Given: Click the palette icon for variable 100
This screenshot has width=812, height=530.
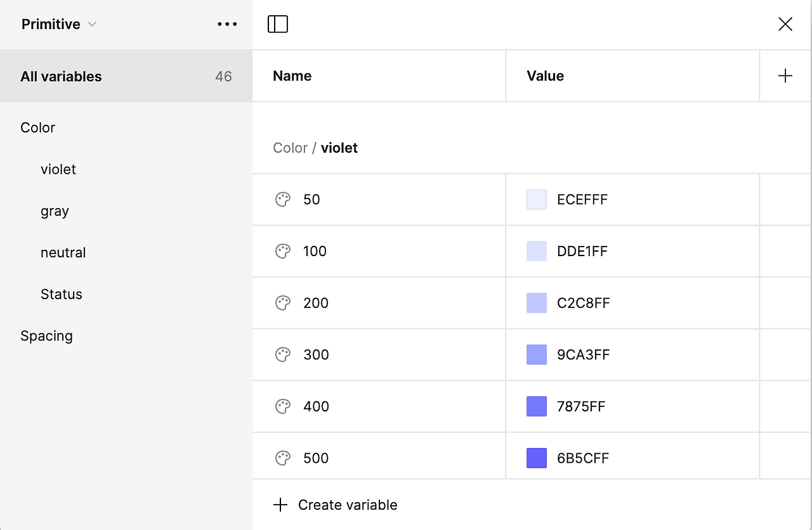Looking at the screenshot, I should (282, 251).
